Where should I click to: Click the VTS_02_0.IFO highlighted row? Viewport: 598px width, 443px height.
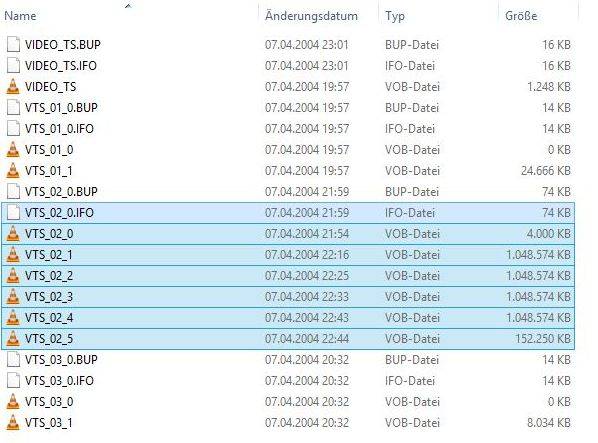(288, 213)
